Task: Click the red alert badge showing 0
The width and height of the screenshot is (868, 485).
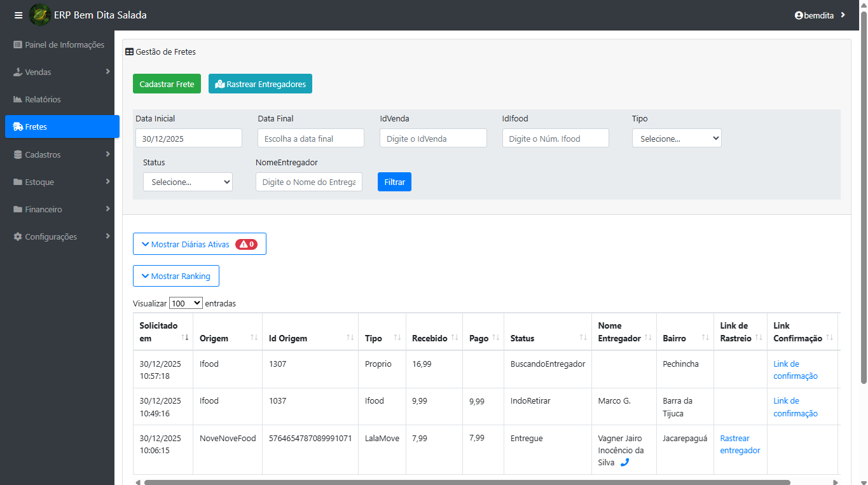Action: [x=246, y=244]
